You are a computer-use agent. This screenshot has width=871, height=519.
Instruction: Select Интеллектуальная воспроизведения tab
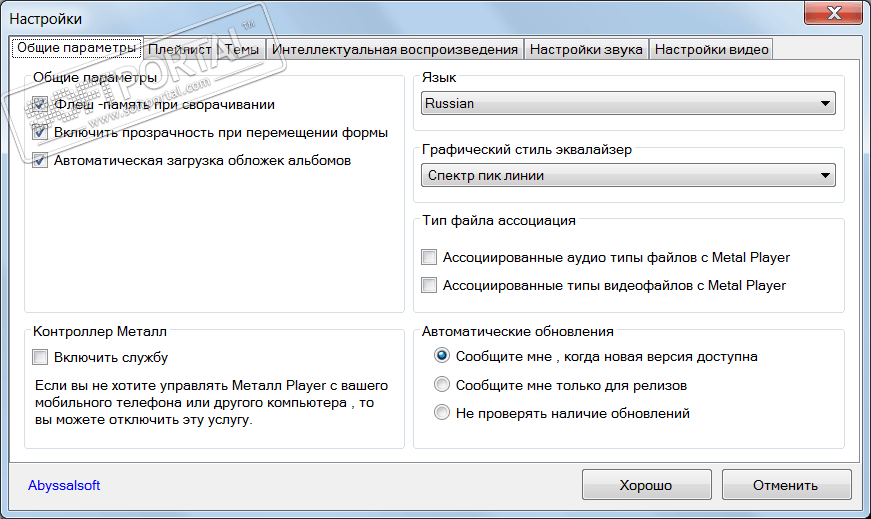point(394,49)
